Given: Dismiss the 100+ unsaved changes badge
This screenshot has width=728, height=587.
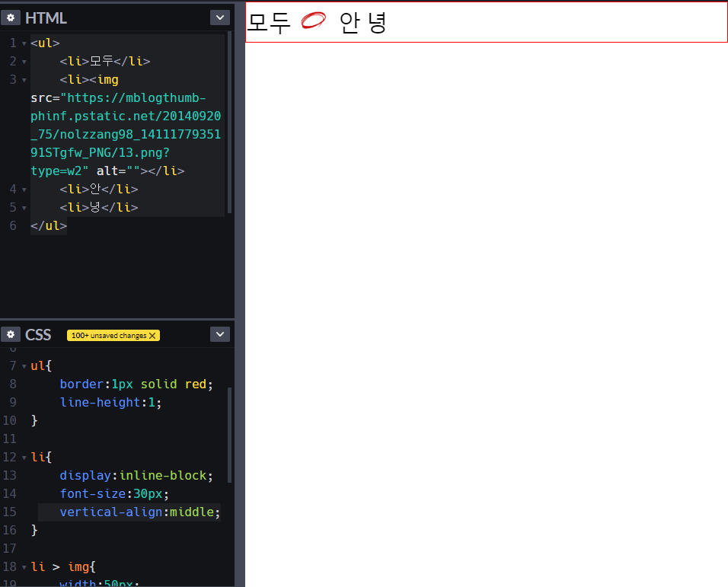Looking at the screenshot, I should tap(152, 336).
